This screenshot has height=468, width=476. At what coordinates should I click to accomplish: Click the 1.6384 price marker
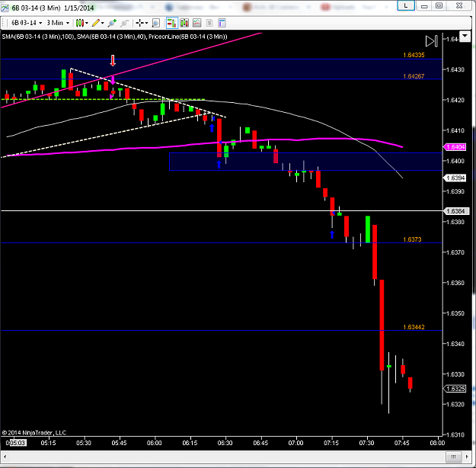456,211
